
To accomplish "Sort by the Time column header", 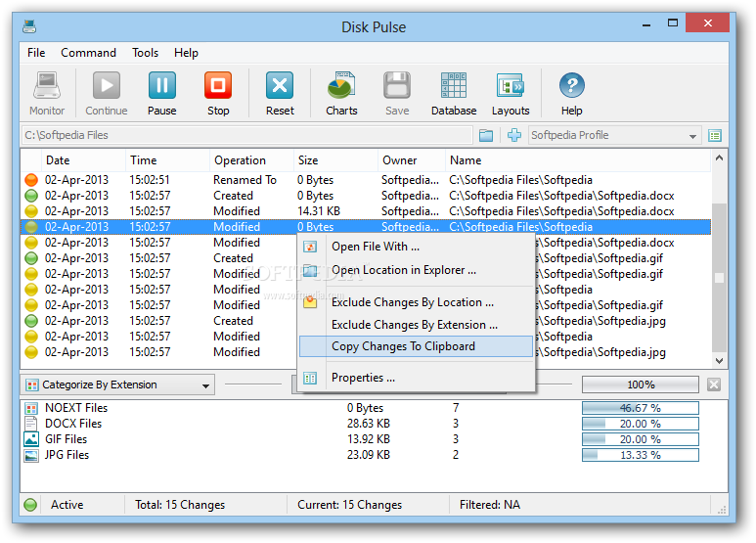I will click(167, 160).
